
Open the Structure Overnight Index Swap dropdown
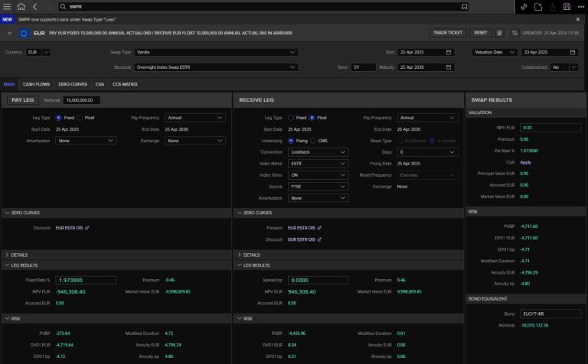pos(216,67)
